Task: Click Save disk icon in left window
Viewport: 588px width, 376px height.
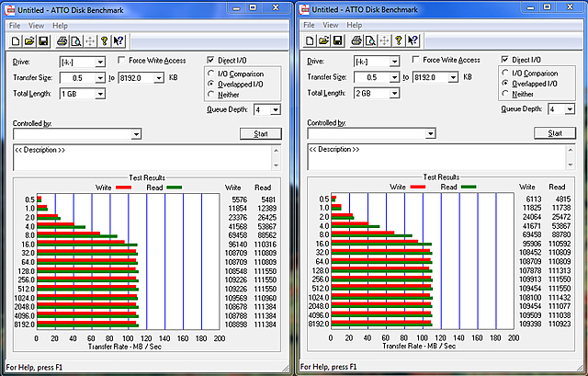Action: click(x=43, y=40)
